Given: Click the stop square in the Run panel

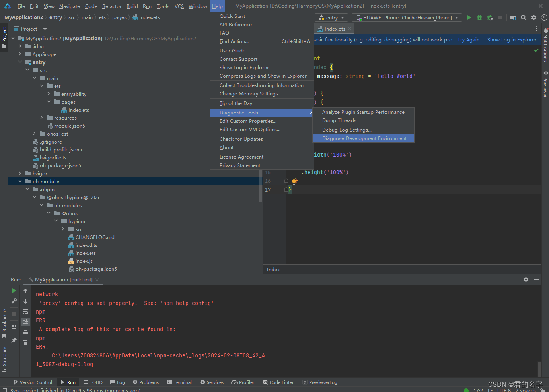Looking at the screenshot, I should pyautogui.click(x=14, y=314).
